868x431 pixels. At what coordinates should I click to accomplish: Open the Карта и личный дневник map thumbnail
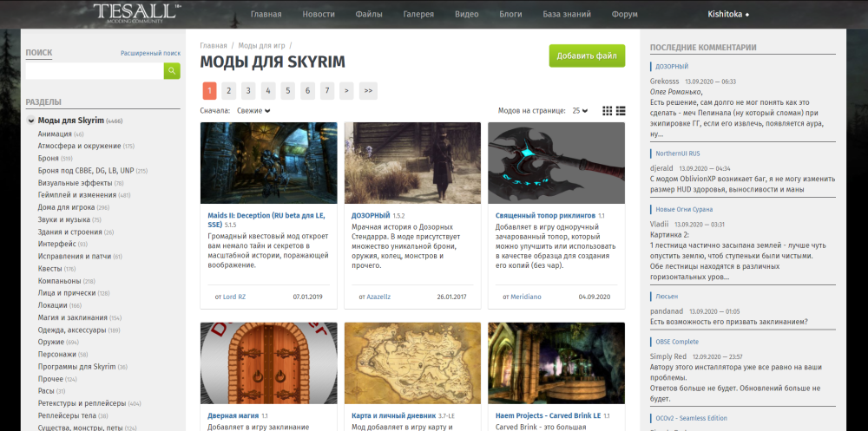pos(412,363)
